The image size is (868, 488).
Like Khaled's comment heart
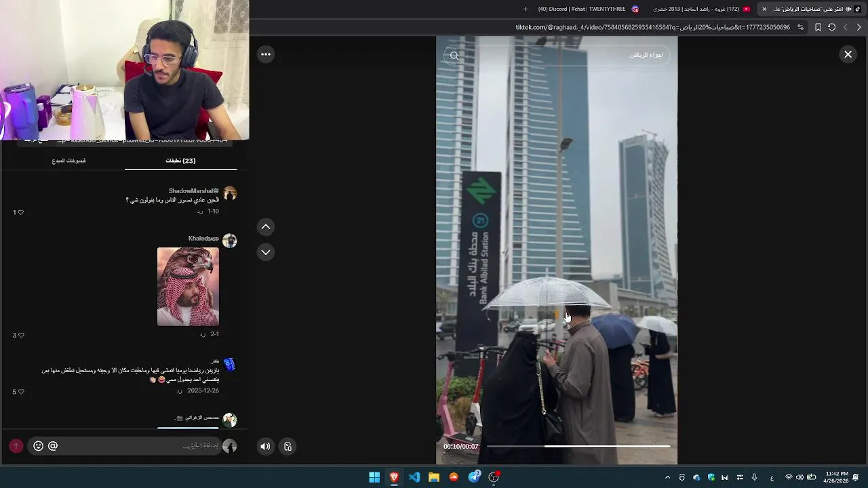(x=21, y=335)
